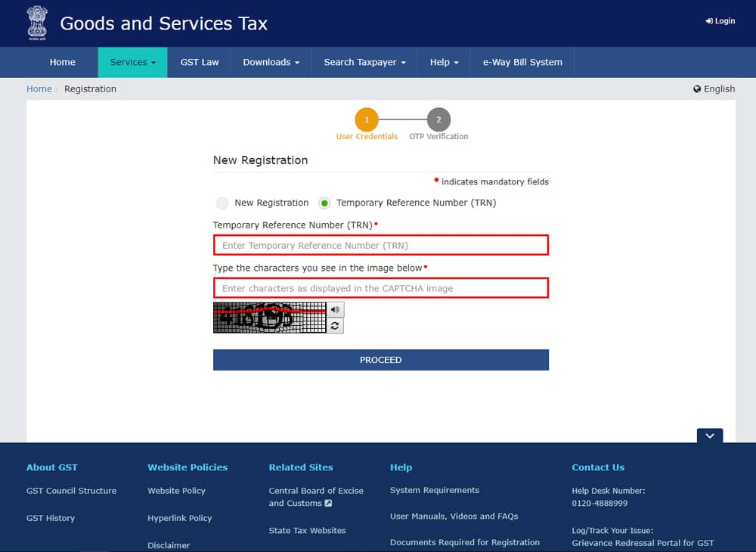
Task: Open the Search Taxpayer dropdown
Action: coord(364,62)
